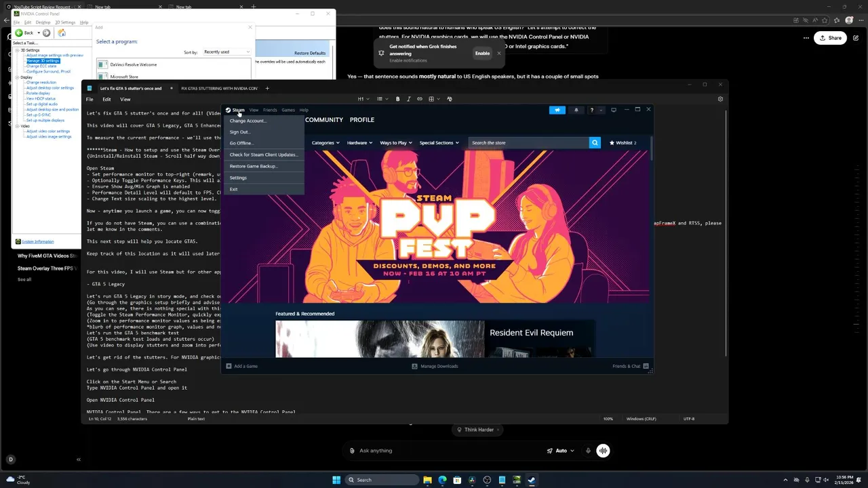Click Grok attach paperclip icon

tap(352, 451)
